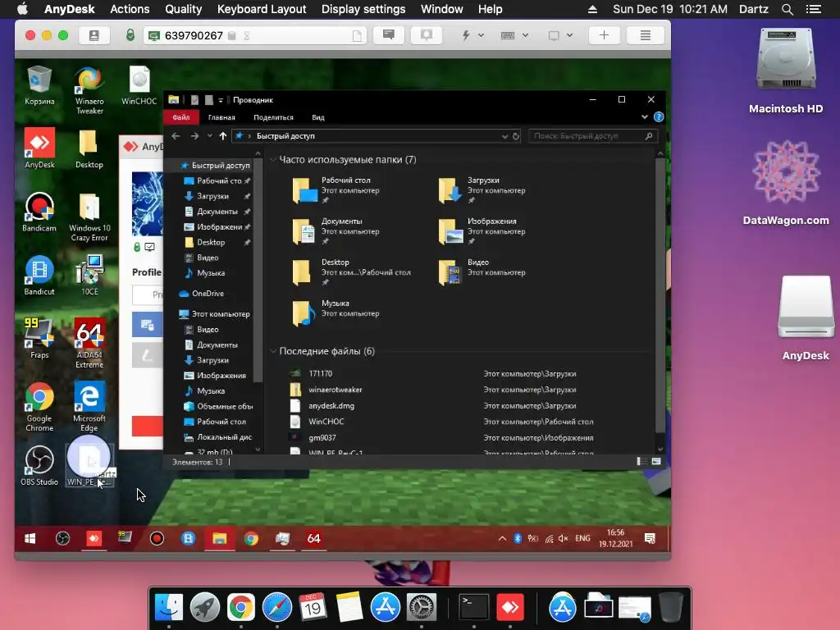Open OBS Studio desktop shortcut

39,466
